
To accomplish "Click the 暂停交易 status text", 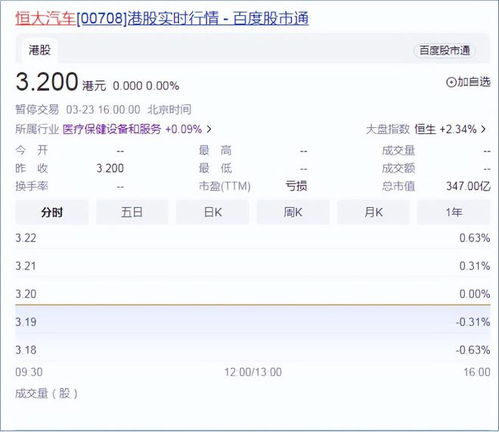I will point(37,109).
